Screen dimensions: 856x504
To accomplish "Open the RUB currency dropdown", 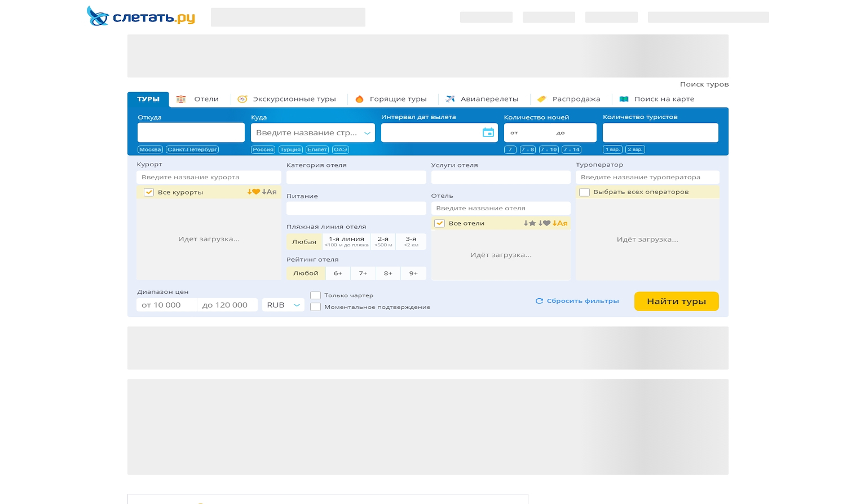I will (x=283, y=305).
